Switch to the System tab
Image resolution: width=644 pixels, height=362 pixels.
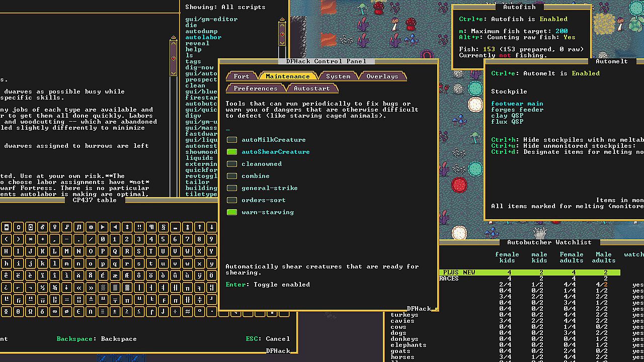(338, 76)
